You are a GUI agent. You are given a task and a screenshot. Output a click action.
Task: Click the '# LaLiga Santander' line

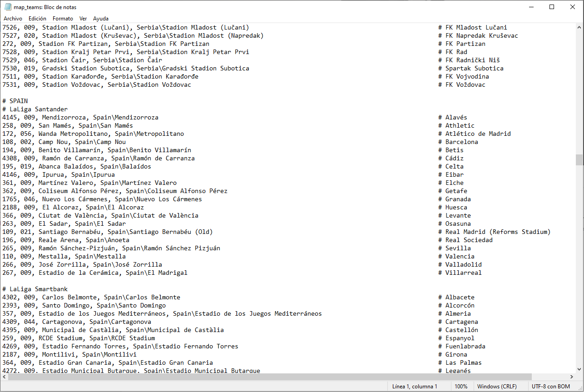point(35,109)
